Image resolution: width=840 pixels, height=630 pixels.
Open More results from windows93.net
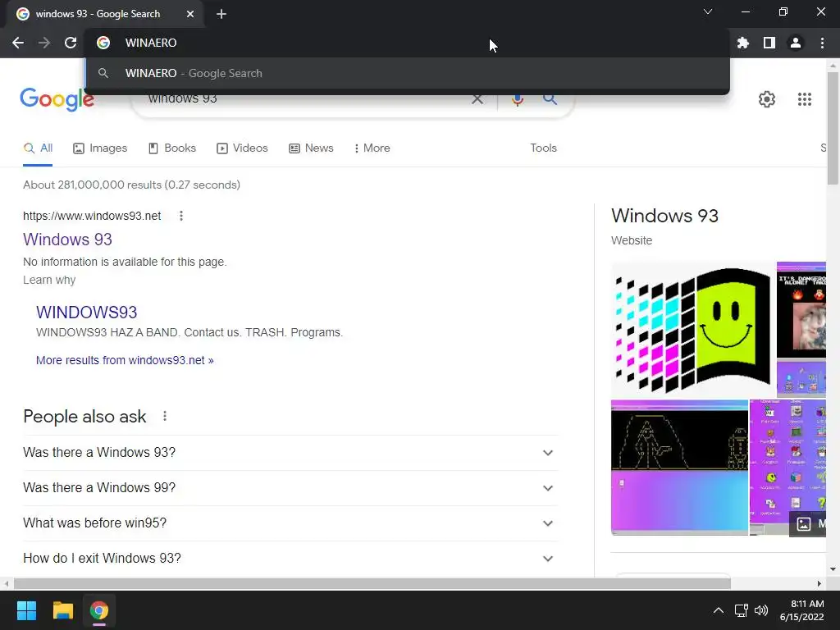coord(125,361)
